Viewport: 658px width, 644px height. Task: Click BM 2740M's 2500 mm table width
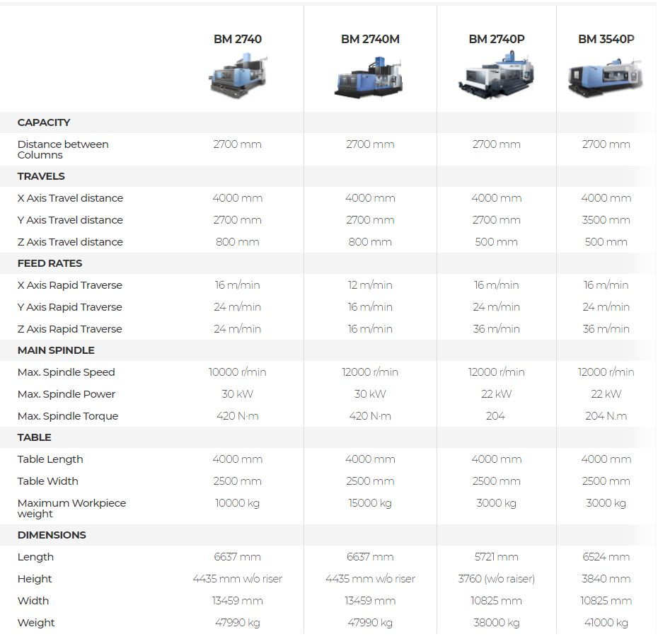[x=370, y=481]
